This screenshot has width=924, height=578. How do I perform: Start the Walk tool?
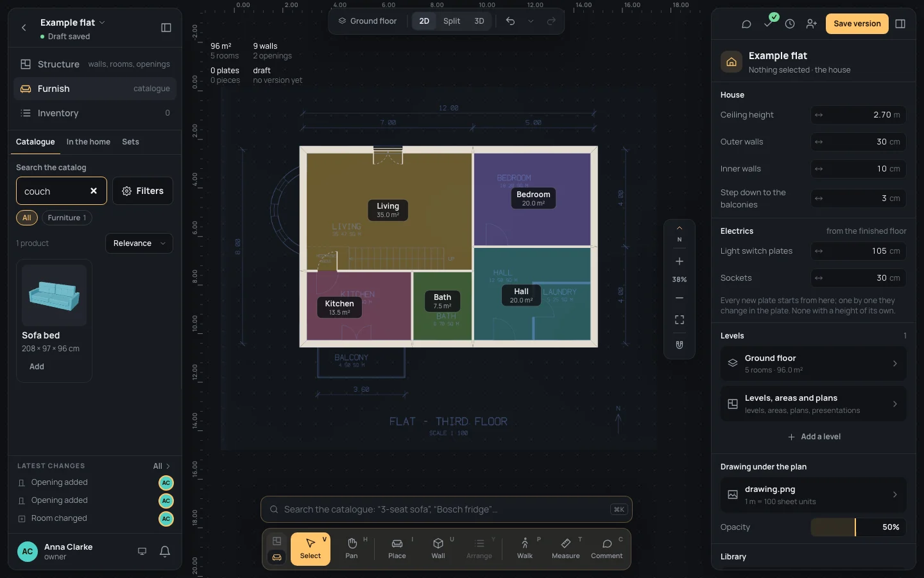tap(525, 548)
